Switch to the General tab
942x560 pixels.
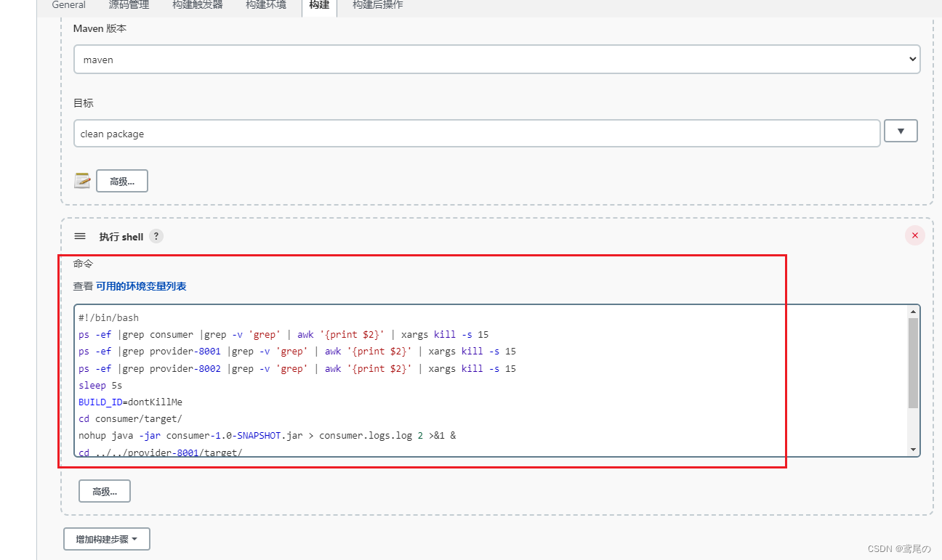(x=68, y=5)
